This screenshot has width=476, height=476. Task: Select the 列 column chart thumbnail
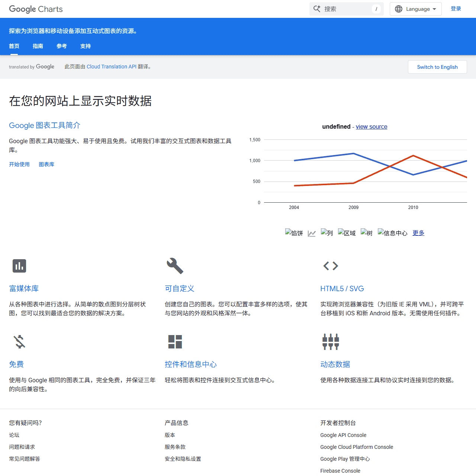point(327,232)
